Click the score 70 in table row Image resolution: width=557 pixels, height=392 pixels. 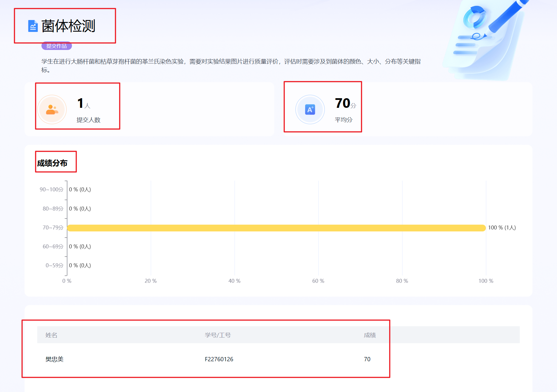[367, 359]
